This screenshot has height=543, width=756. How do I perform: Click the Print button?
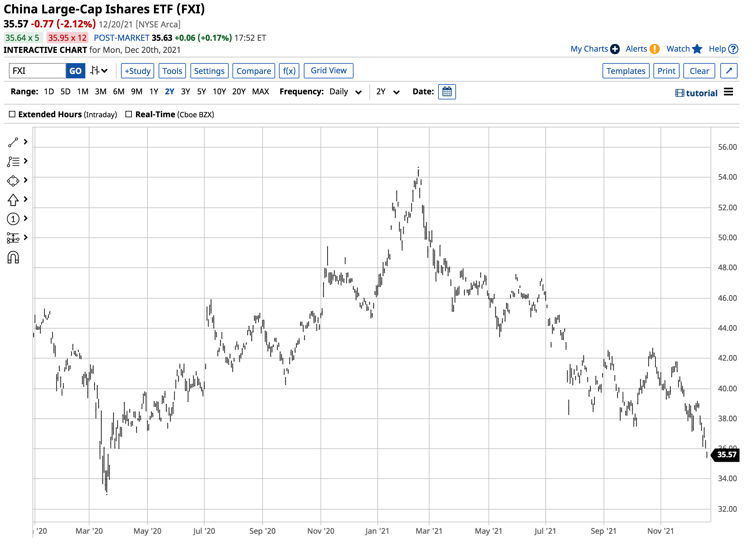pyautogui.click(x=666, y=71)
